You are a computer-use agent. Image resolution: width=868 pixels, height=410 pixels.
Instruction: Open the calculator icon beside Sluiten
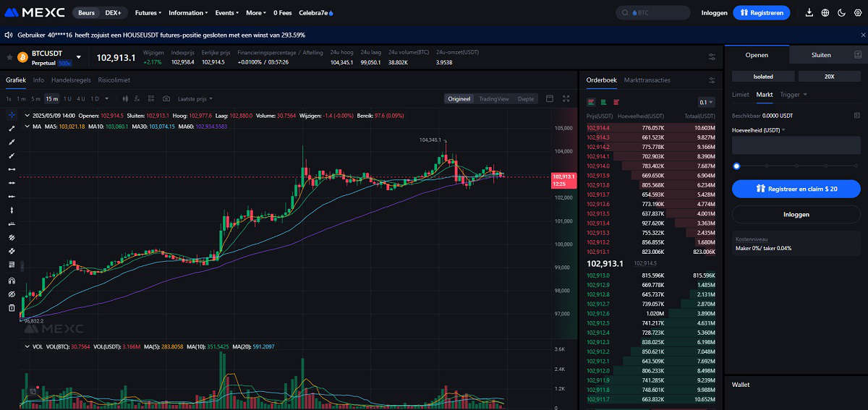[858, 55]
